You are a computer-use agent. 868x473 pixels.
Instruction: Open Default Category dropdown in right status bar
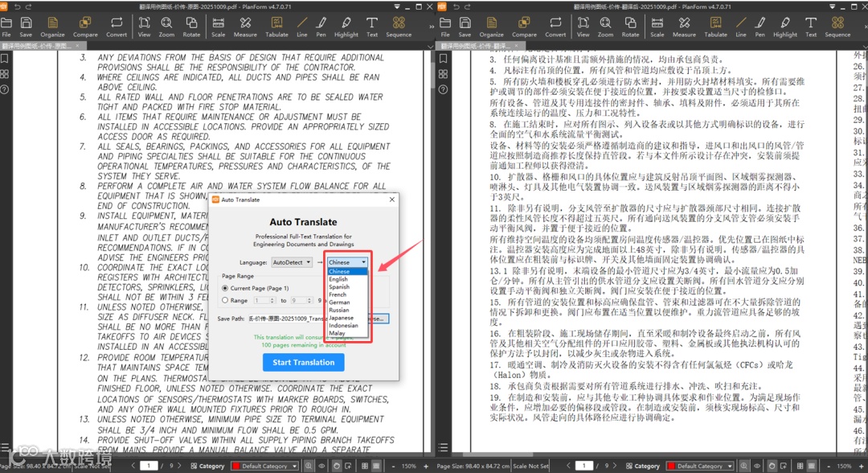click(x=700, y=466)
